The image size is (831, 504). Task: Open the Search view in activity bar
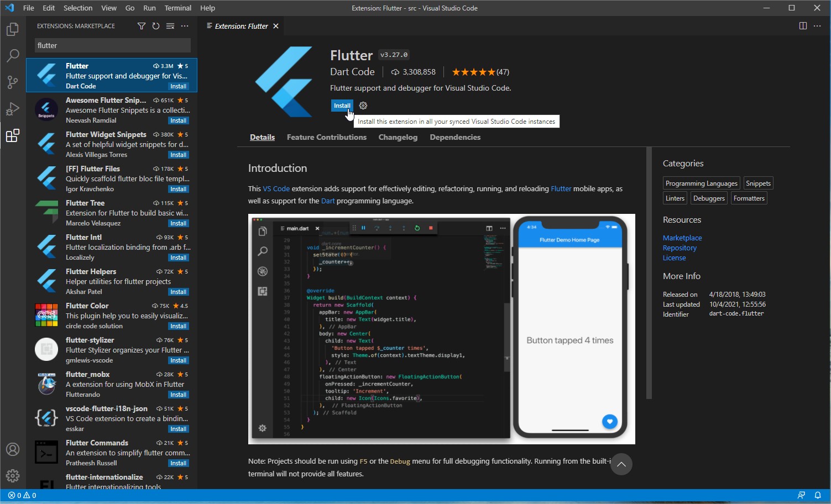pyautogui.click(x=12, y=55)
